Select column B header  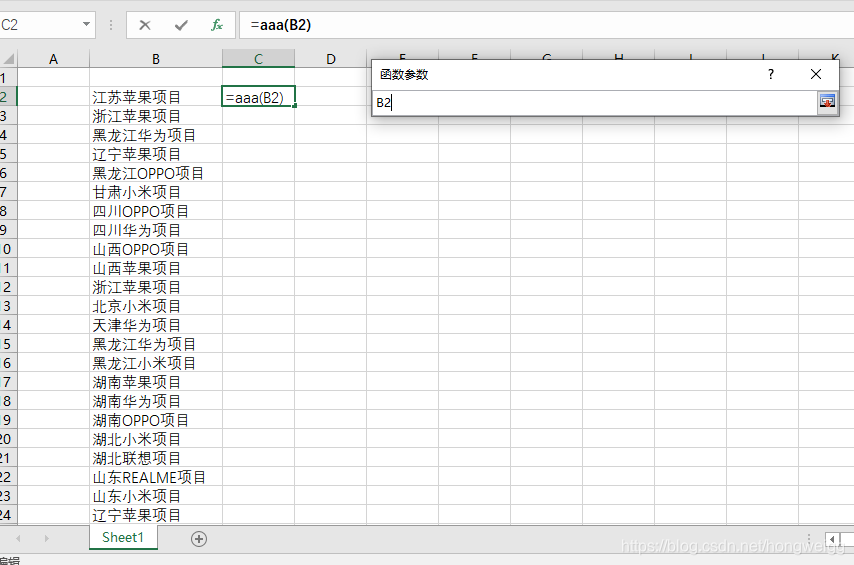[156, 59]
